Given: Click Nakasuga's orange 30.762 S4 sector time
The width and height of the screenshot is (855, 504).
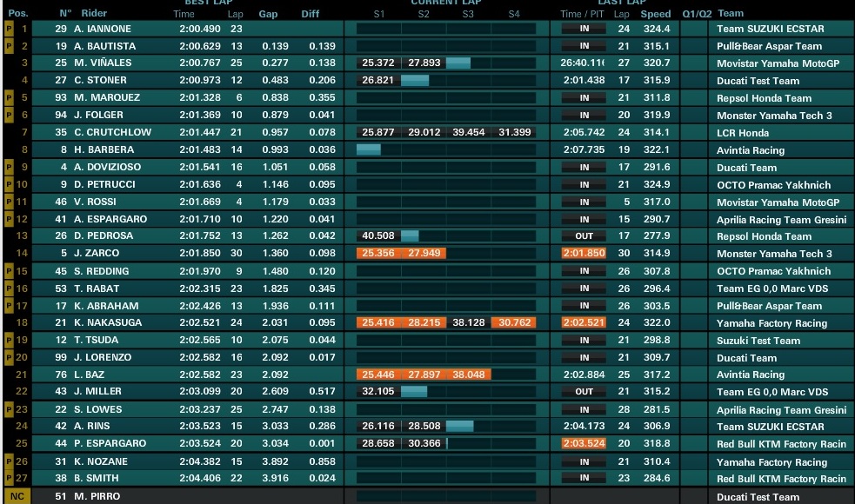Looking at the screenshot, I should point(513,322).
